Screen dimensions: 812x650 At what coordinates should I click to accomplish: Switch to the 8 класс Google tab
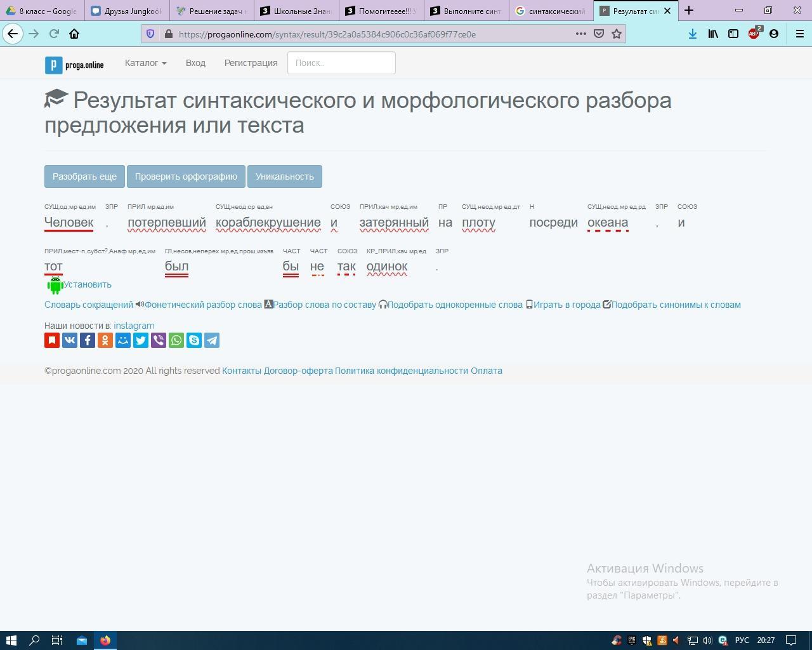pos(42,11)
